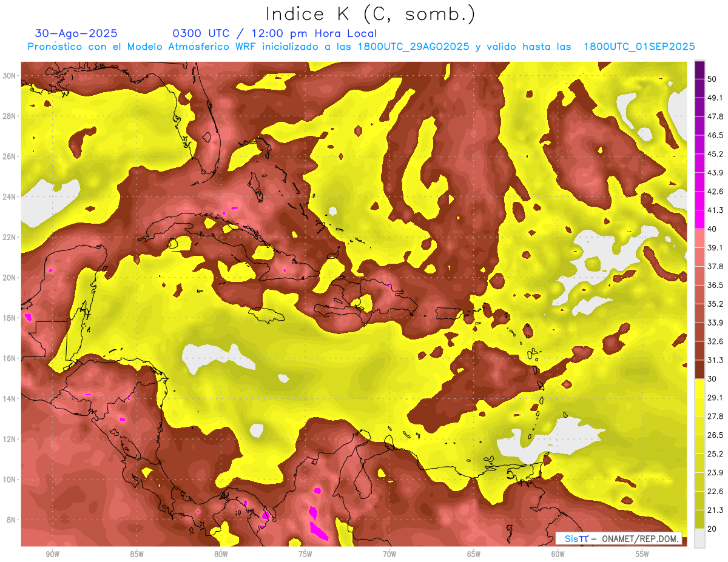
Task: Click the 12N latitude label
Action: 9,439
